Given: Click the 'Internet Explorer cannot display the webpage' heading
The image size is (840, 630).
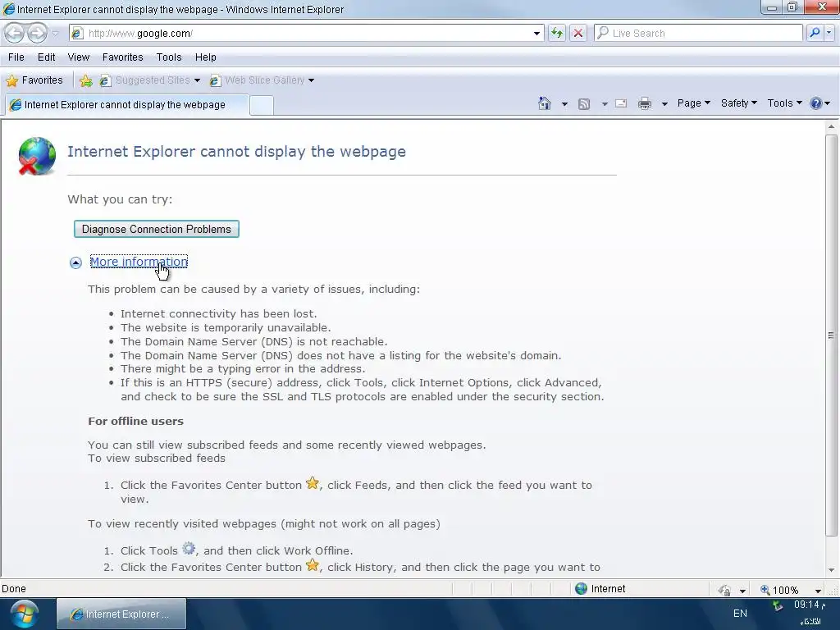Looking at the screenshot, I should 236,152.
